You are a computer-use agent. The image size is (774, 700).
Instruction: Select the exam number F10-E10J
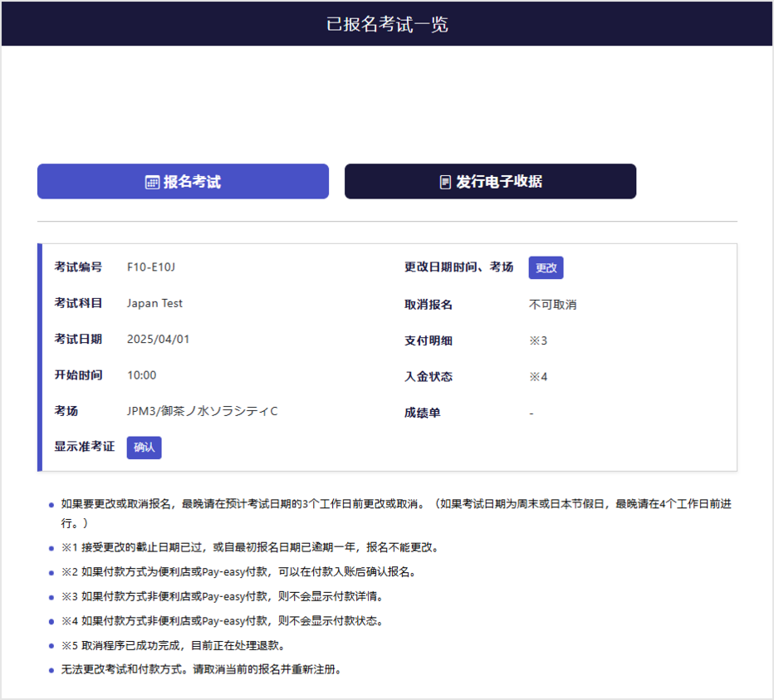coord(151,267)
